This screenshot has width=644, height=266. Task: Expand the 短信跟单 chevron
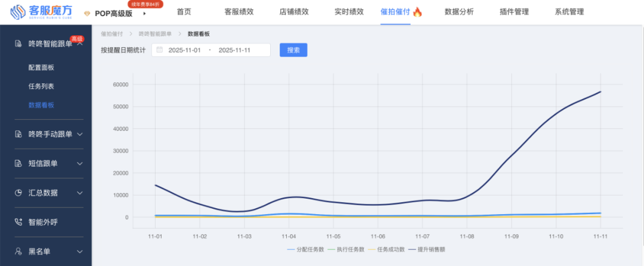80,163
